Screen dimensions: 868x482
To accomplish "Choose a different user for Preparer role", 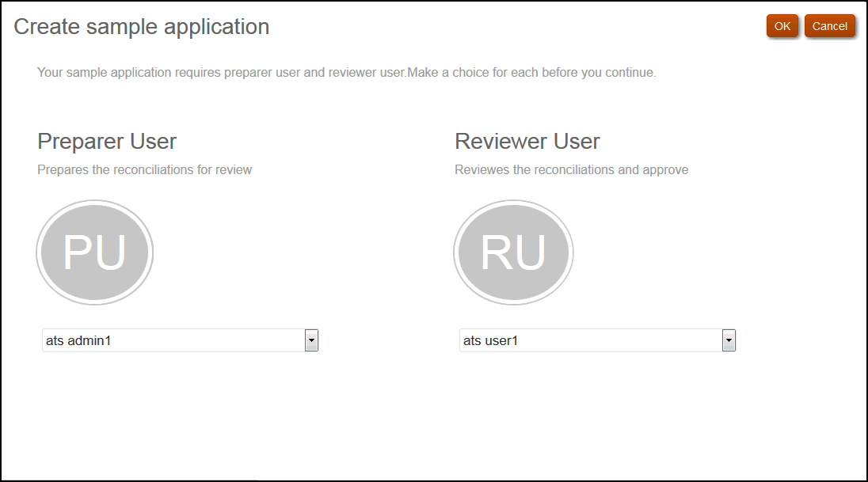I will [x=311, y=340].
